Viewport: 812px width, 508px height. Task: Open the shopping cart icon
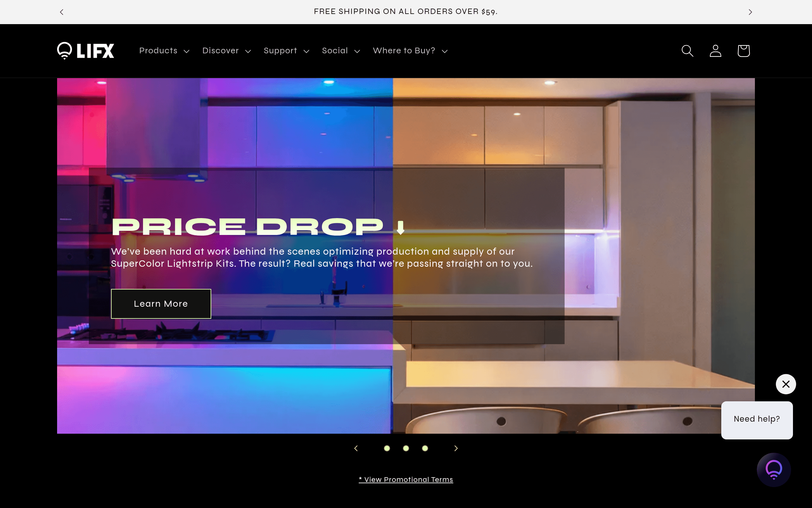tap(743, 51)
